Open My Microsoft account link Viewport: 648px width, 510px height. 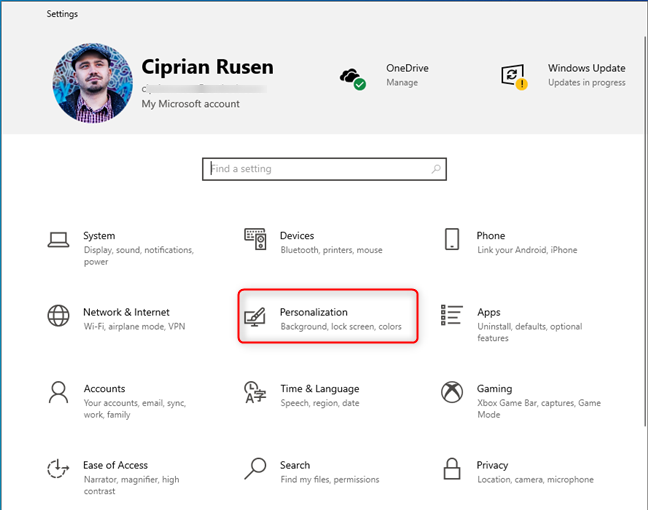[191, 104]
